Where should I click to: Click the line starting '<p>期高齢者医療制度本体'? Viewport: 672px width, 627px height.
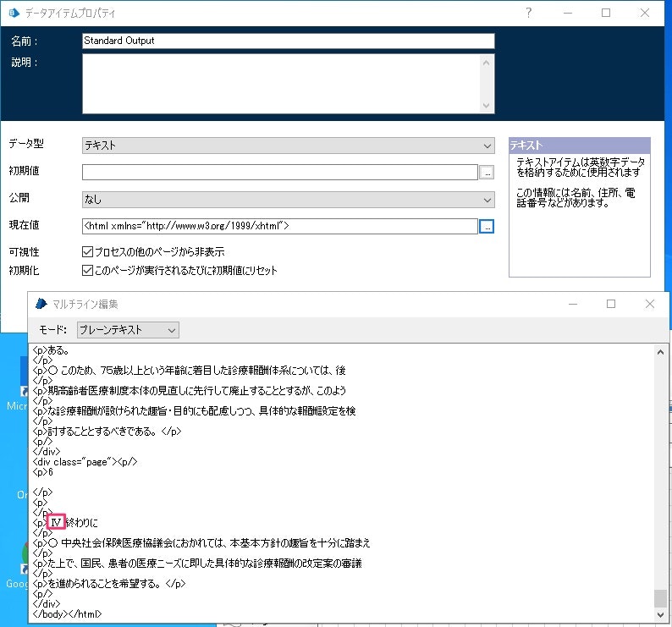point(190,390)
